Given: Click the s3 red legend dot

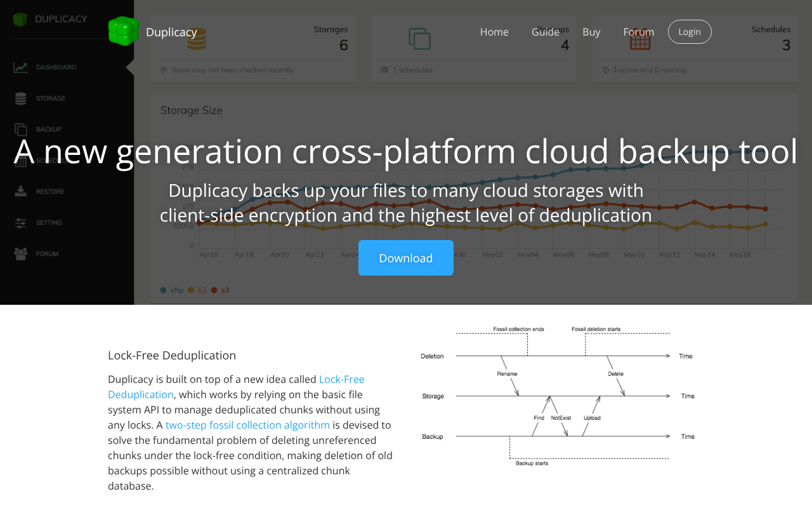Looking at the screenshot, I should click(x=214, y=290).
